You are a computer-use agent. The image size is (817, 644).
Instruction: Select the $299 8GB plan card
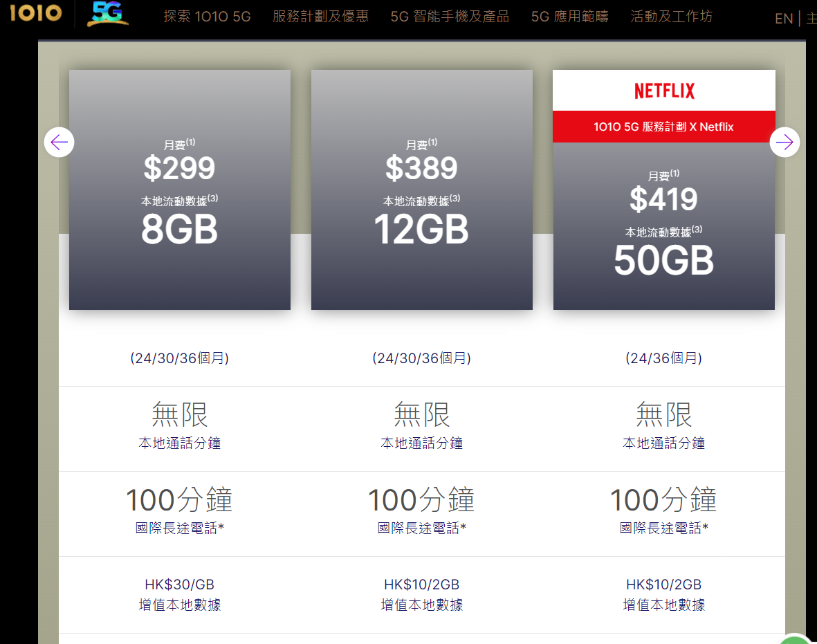pyautogui.click(x=180, y=190)
